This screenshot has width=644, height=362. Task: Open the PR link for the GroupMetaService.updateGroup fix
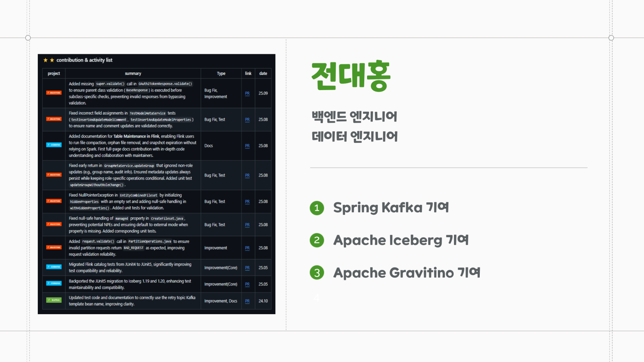pyautogui.click(x=247, y=175)
